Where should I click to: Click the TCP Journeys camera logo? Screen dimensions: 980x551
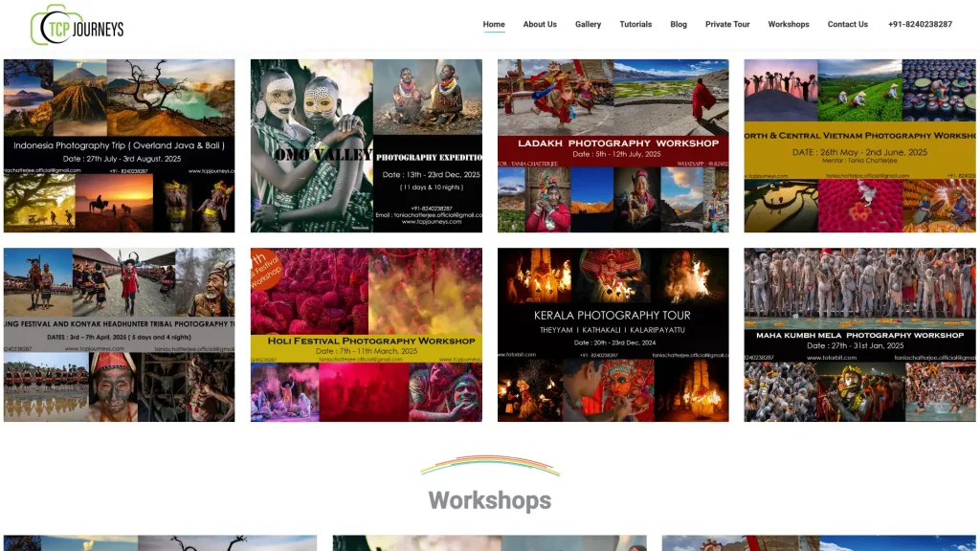[x=77, y=25]
